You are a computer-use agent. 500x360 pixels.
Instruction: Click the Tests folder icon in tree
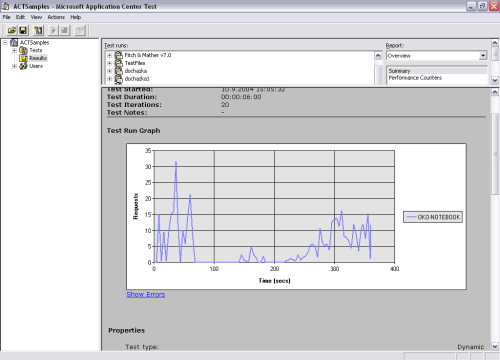(x=23, y=50)
